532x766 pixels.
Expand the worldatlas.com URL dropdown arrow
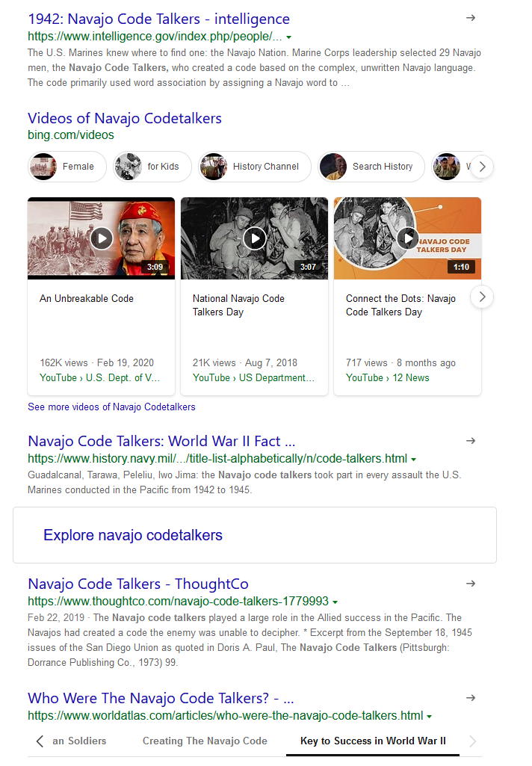(x=430, y=716)
